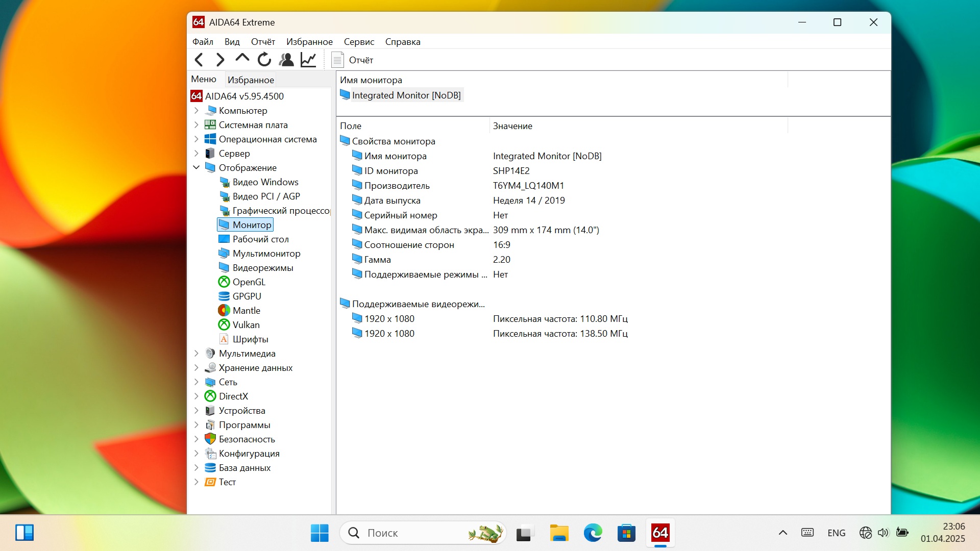Select Видеорежимы icon in tree

click(224, 267)
